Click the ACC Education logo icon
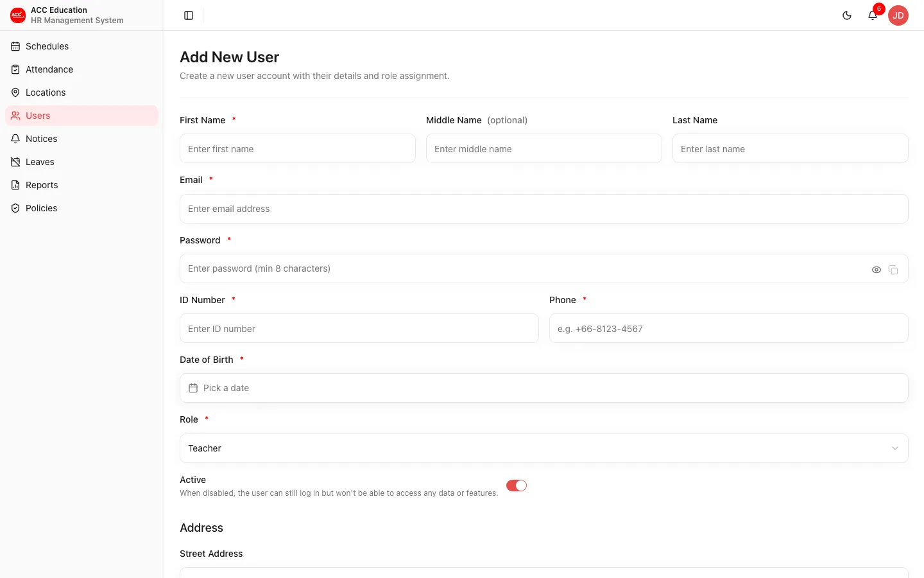Screen dimensions: 924x578 (x=18, y=15)
